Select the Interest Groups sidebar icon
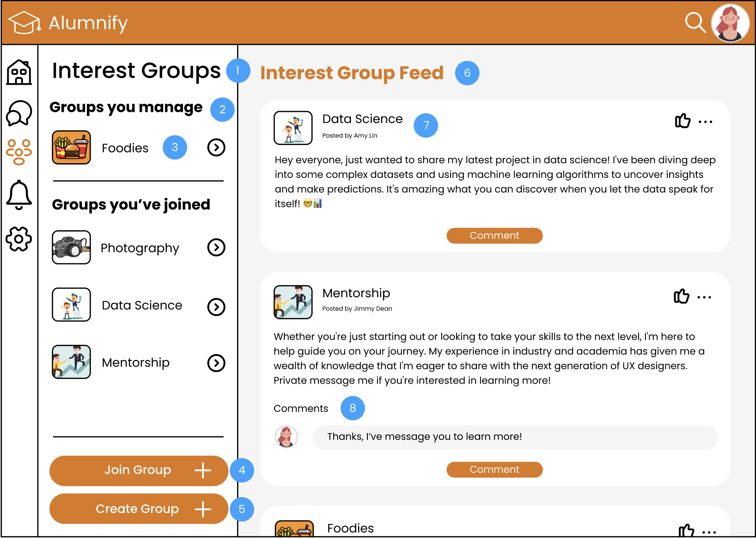The height and width of the screenshot is (538, 756). click(x=19, y=153)
